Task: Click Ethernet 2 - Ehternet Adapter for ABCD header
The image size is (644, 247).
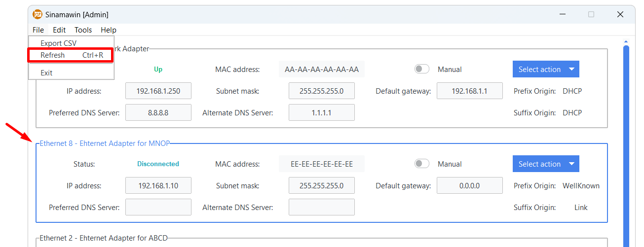Action: pyautogui.click(x=104, y=238)
